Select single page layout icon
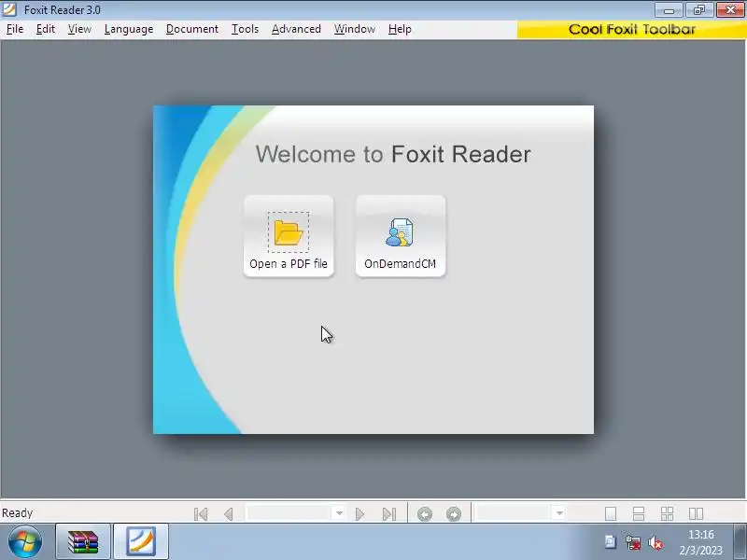Image resolution: width=747 pixels, height=560 pixels. pyautogui.click(x=611, y=514)
